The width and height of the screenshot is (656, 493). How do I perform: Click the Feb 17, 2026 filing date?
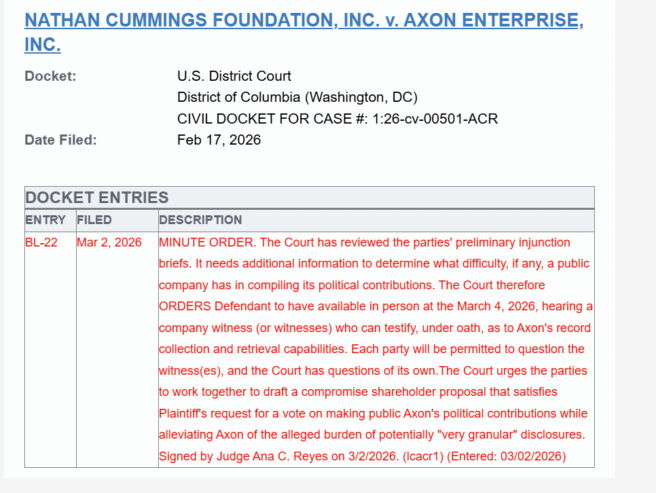point(219,140)
